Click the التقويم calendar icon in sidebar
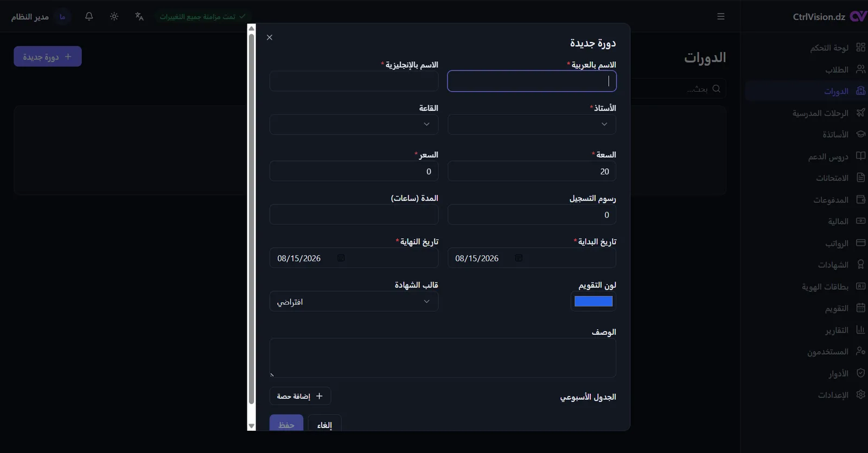The width and height of the screenshot is (868, 453). 860,308
